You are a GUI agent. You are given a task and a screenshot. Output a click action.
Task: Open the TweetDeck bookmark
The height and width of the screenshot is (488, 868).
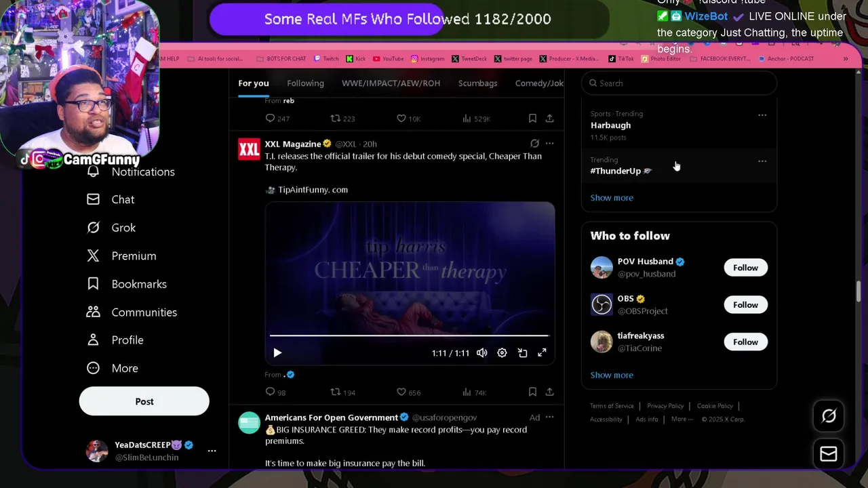[469, 59]
